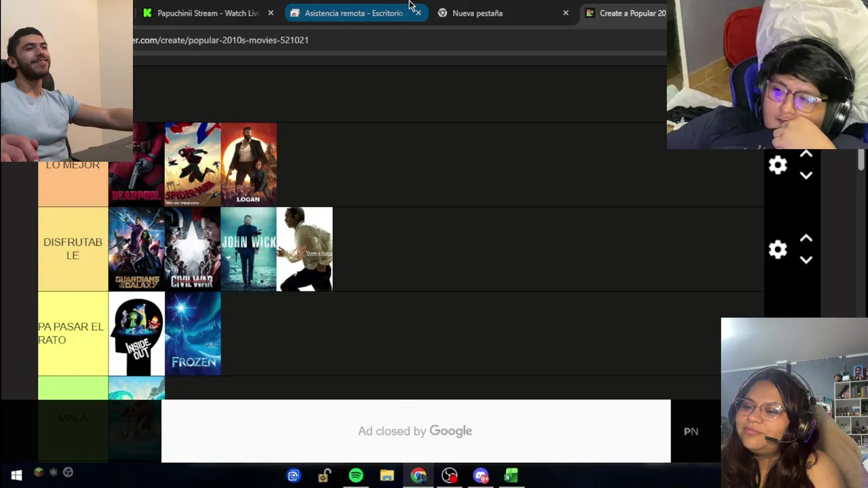
Task: Move LO MEJOR tier down with arrow
Action: pyautogui.click(x=806, y=176)
